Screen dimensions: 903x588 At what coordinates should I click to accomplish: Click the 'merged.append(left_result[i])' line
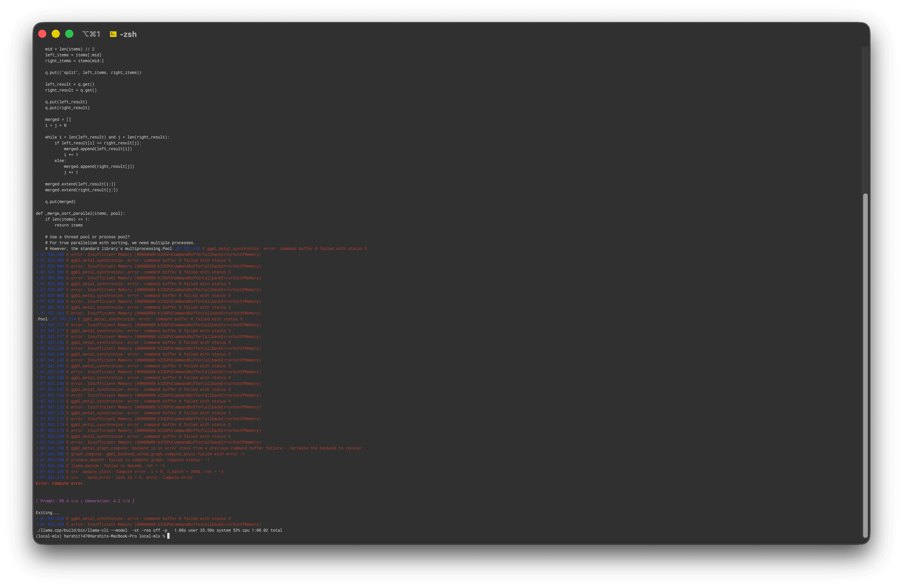[98, 149]
